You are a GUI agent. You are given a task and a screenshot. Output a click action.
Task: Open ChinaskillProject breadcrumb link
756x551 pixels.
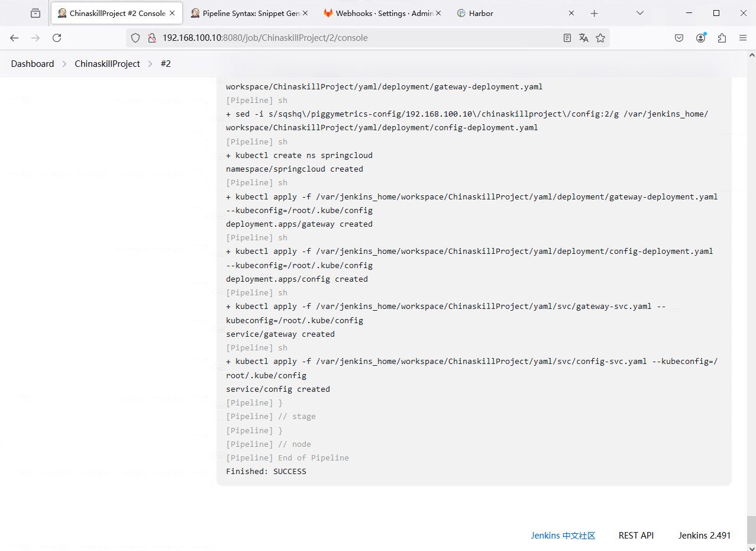(x=107, y=64)
